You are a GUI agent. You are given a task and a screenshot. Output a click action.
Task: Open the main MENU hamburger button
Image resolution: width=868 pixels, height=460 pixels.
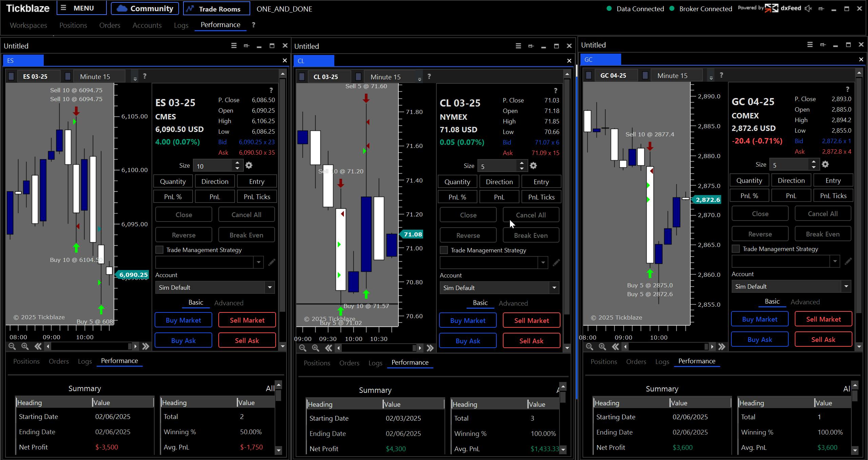point(81,8)
